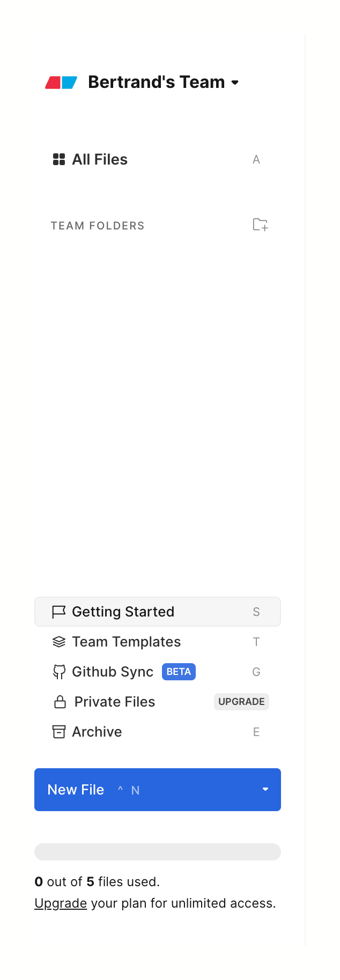Click the Getting Started flag icon

59,611
